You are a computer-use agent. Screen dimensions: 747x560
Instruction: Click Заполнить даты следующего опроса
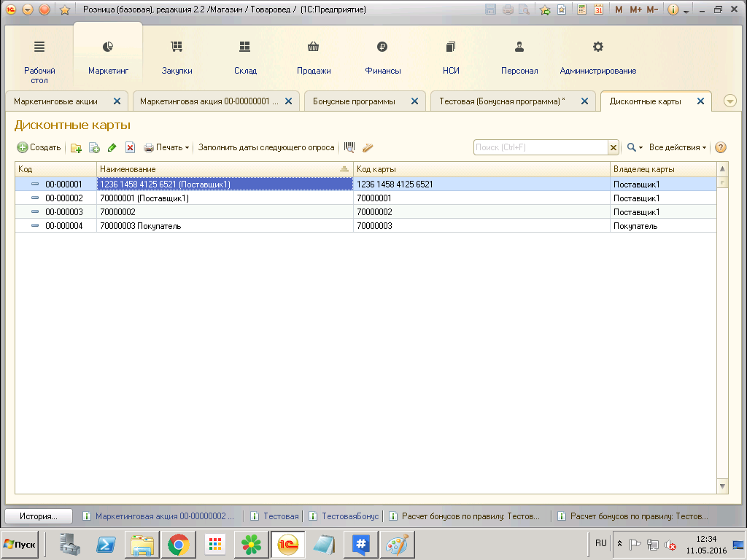coord(266,147)
